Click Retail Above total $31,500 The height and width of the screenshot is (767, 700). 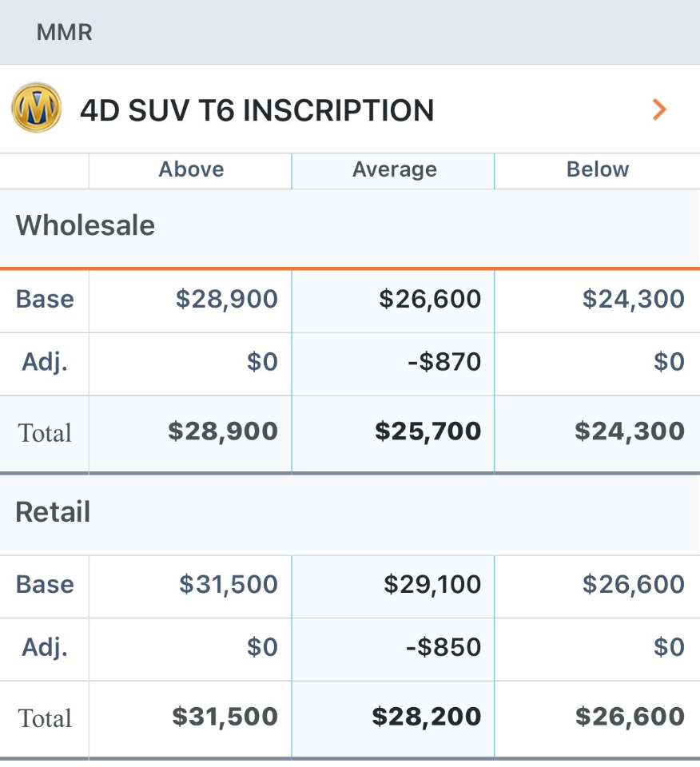coord(225,717)
